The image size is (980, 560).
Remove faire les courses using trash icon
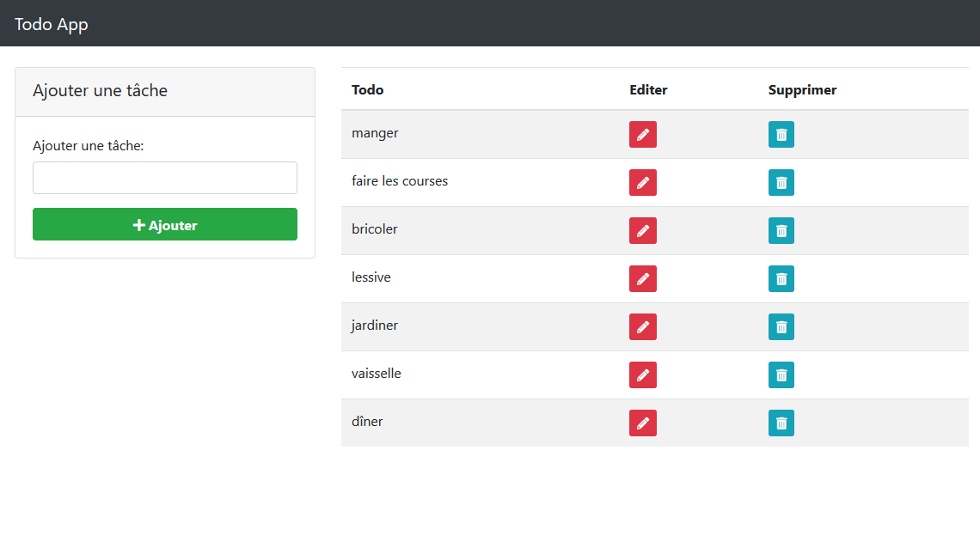pos(781,183)
